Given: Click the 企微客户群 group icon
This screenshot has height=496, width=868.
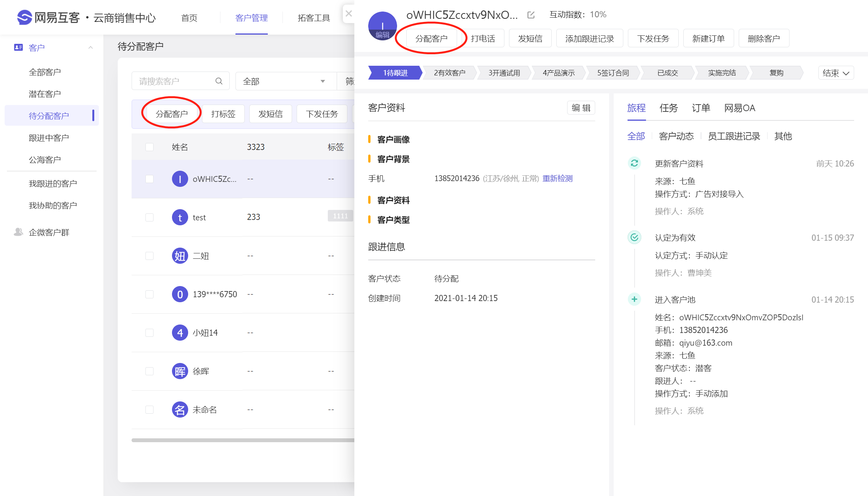Looking at the screenshot, I should [x=18, y=232].
